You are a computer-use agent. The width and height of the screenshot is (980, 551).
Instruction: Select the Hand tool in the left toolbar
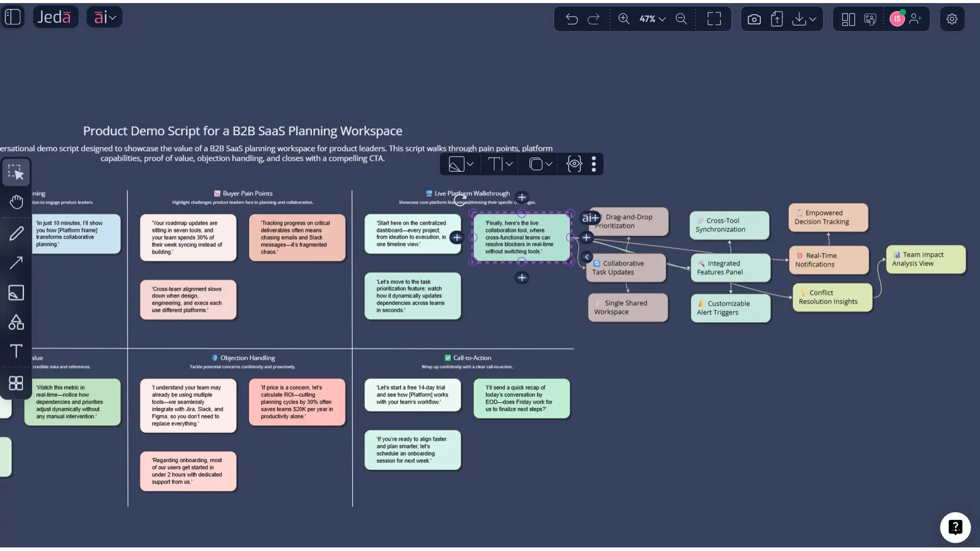point(16,202)
